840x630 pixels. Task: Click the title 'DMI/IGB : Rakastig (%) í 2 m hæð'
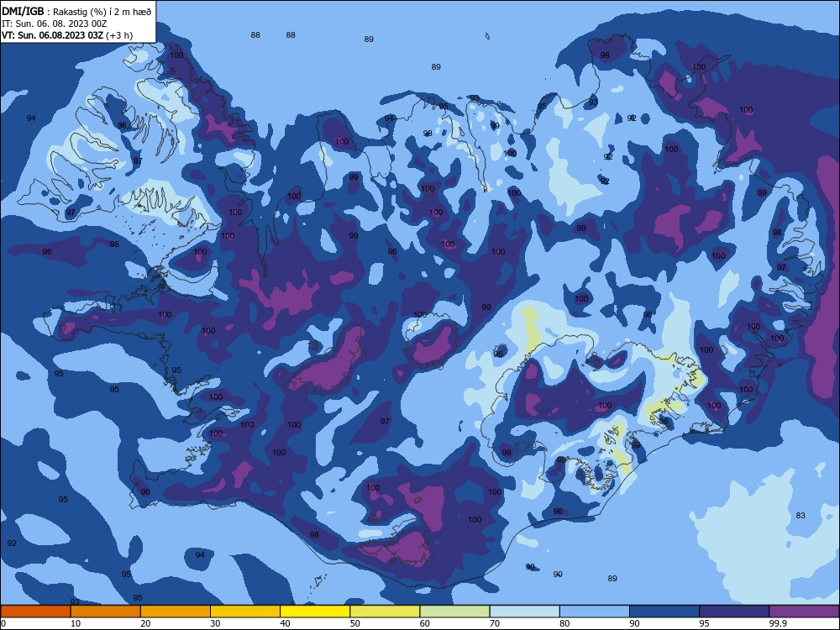[76, 11]
